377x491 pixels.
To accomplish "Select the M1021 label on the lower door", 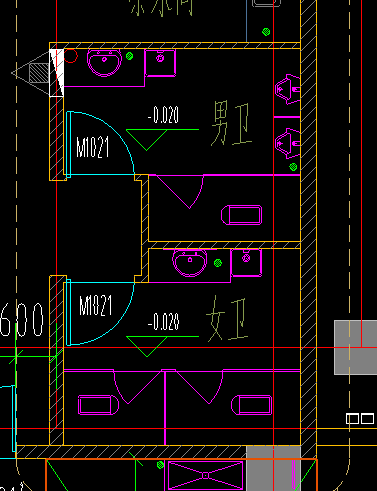I will click(x=96, y=305).
